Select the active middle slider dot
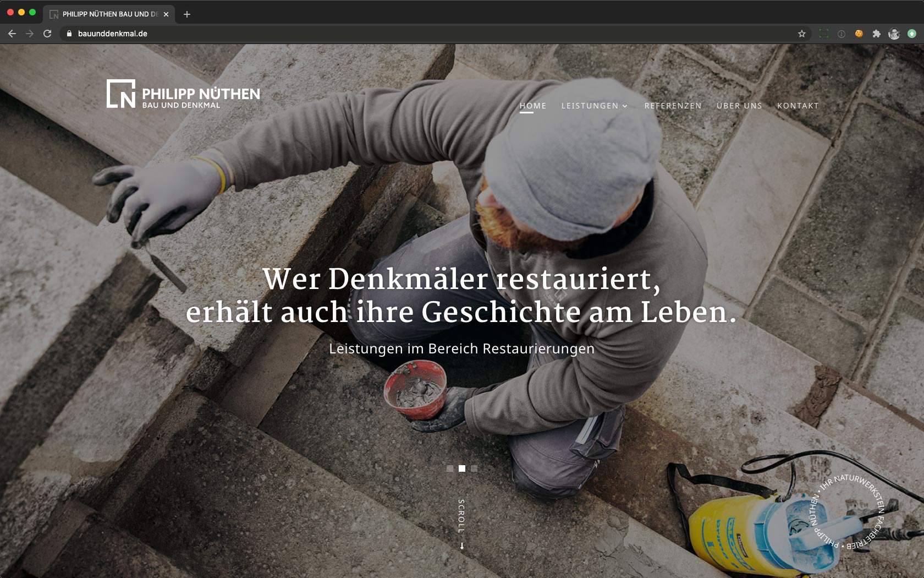 (x=462, y=468)
